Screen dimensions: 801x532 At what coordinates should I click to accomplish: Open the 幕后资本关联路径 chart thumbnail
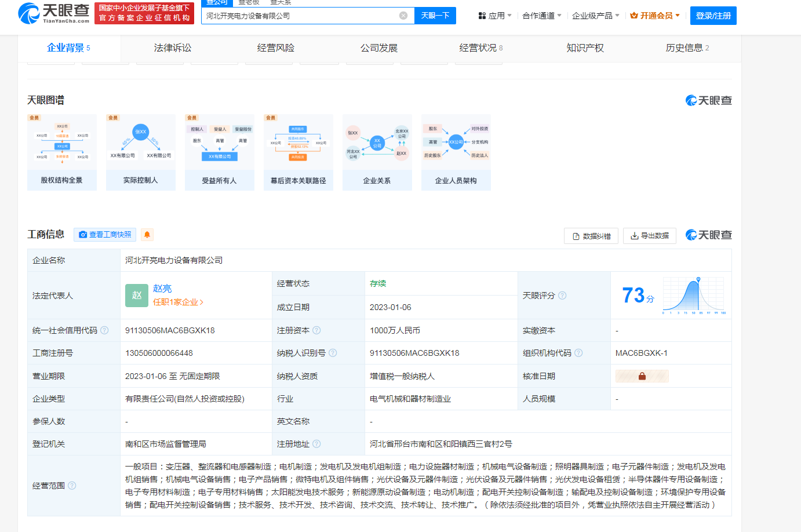pos(298,152)
